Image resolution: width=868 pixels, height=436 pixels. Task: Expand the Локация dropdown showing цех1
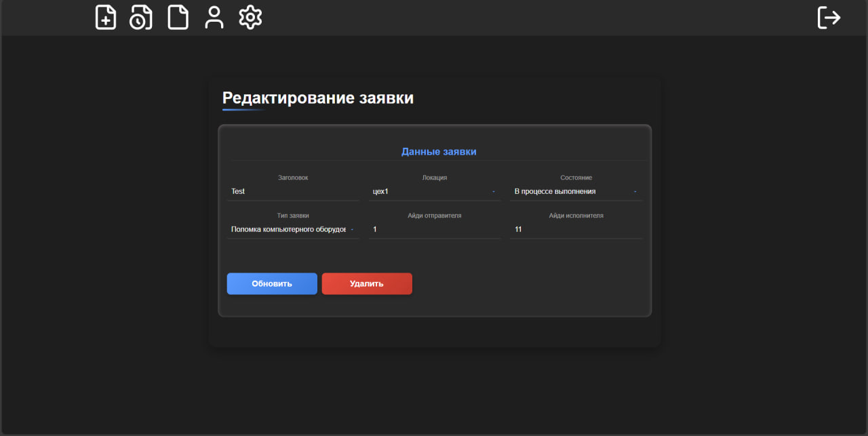point(435,192)
